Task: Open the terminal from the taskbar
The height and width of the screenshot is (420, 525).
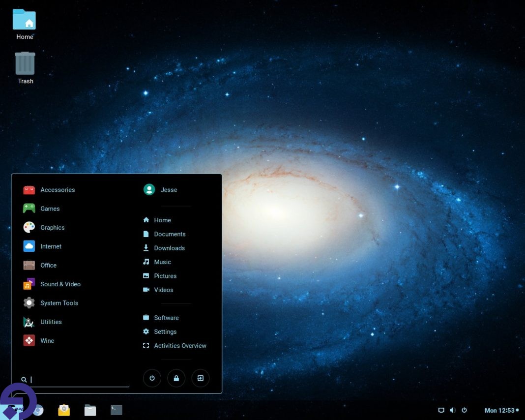Action: pos(116,410)
